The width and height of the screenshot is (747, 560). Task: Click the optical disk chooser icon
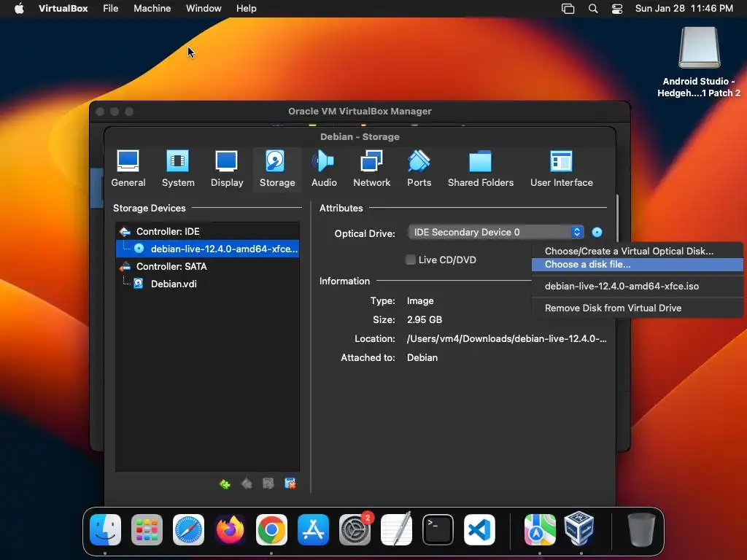pos(597,233)
